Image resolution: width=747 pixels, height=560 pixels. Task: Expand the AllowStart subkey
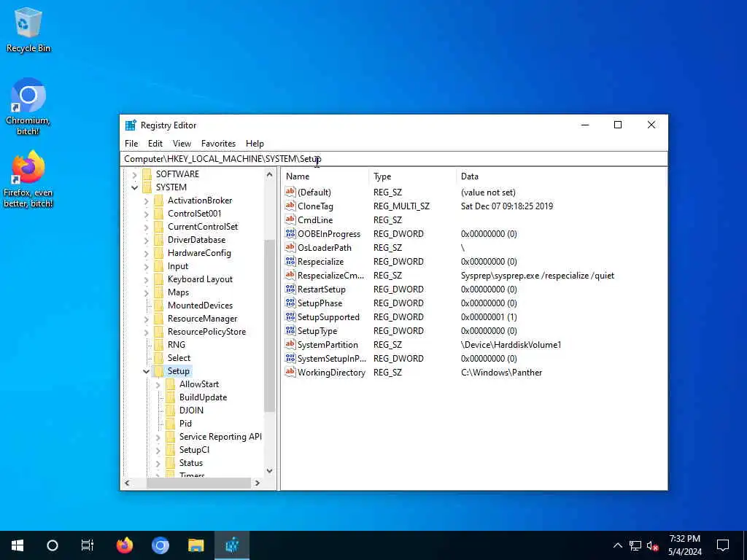(158, 385)
